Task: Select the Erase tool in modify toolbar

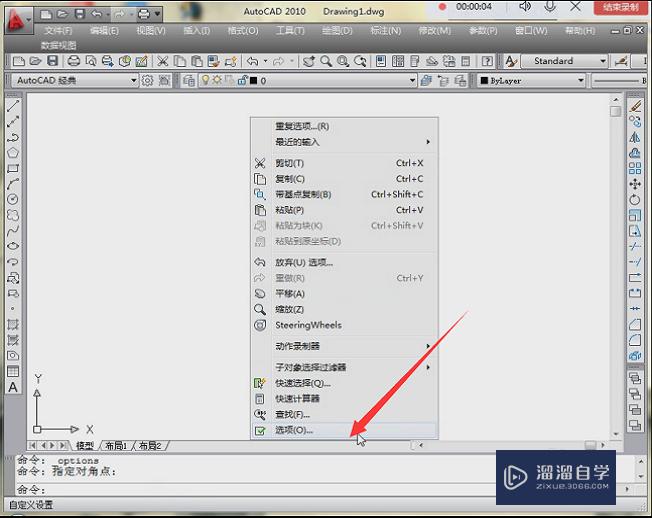Action: (x=635, y=106)
